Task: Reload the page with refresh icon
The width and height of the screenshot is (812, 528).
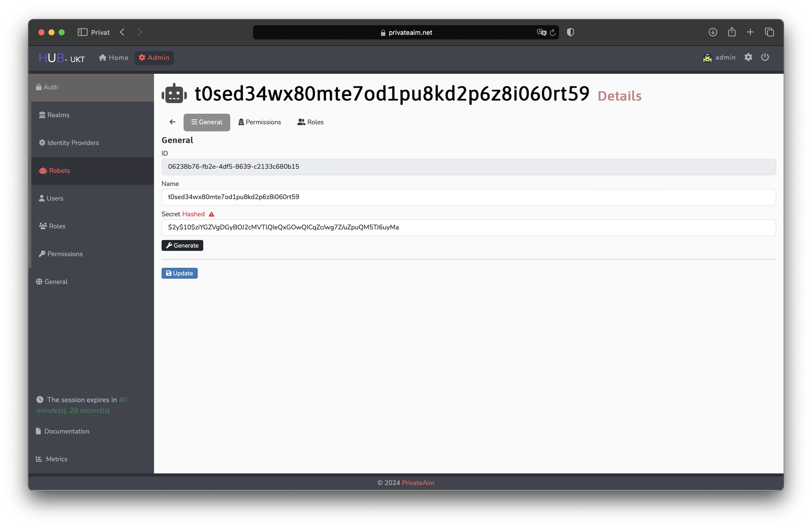Action: tap(553, 32)
